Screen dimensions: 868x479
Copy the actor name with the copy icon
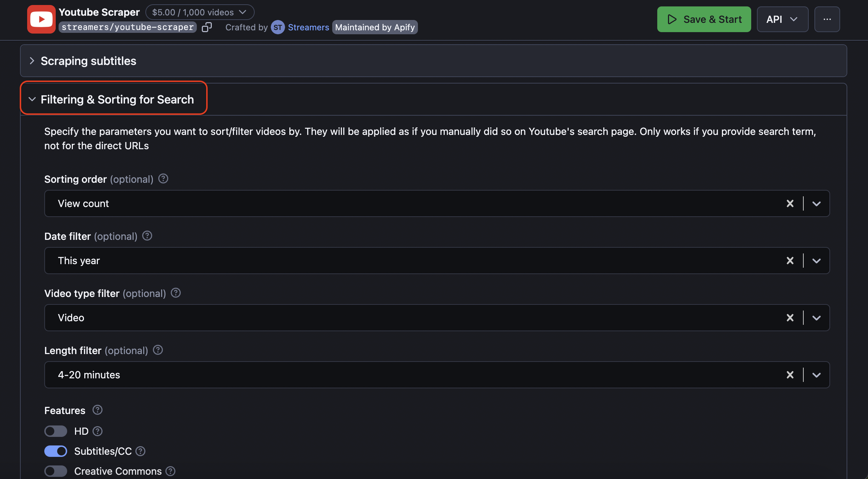pos(207,27)
